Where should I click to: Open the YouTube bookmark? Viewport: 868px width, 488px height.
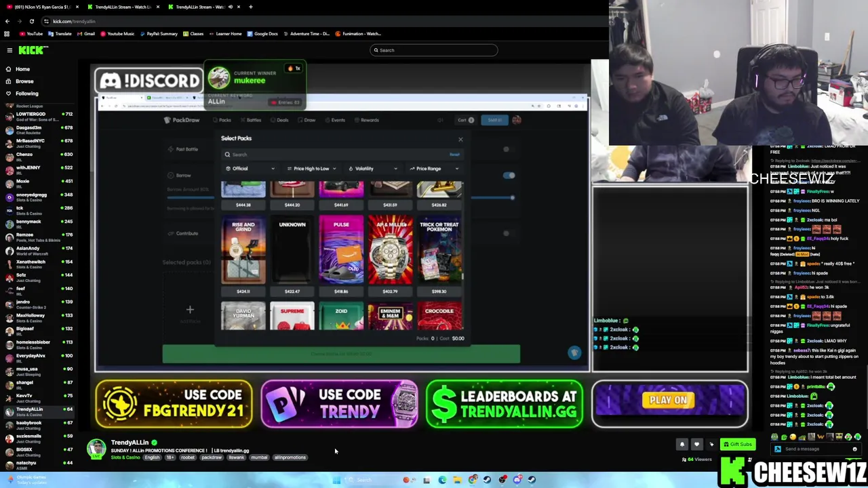(x=31, y=33)
